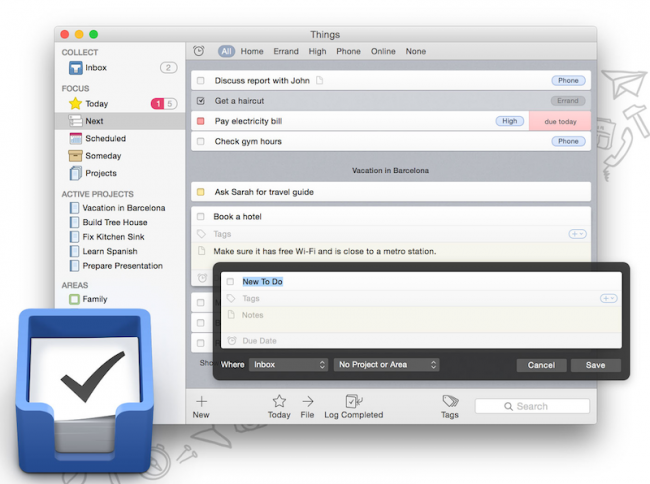Filter tasks by None tag

416,51
